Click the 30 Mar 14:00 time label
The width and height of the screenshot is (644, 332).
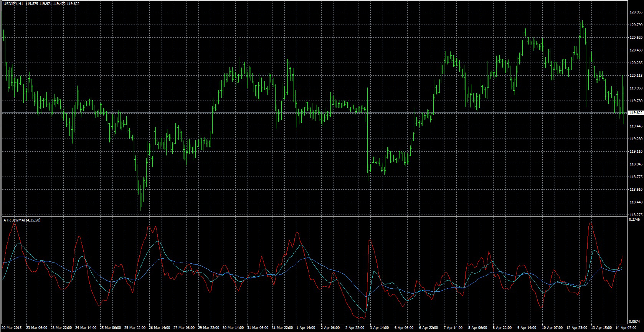click(x=233, y=328)
